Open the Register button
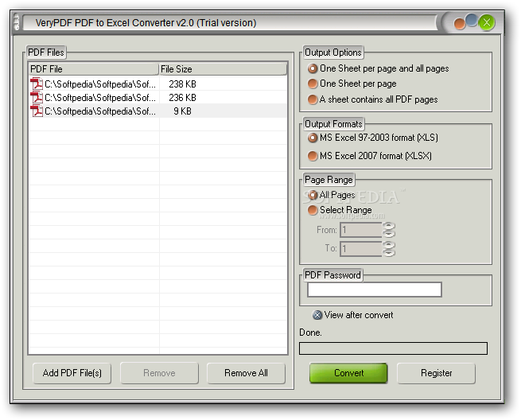 [x=436, y=373]
